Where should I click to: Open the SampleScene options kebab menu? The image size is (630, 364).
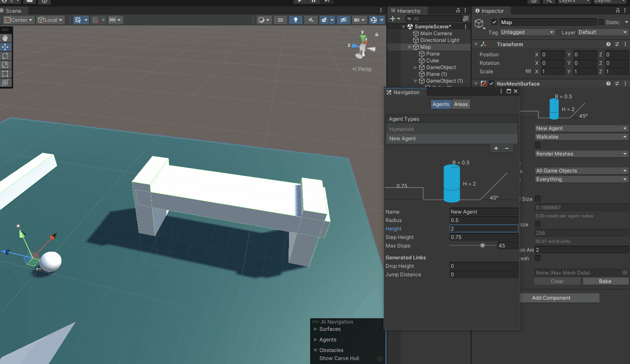click(x=466, y=27)
